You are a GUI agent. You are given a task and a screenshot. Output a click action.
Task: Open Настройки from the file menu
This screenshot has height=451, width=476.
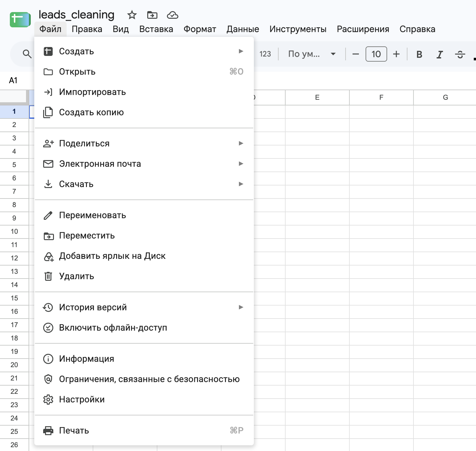pyautogui.click(x=144, y=400)
